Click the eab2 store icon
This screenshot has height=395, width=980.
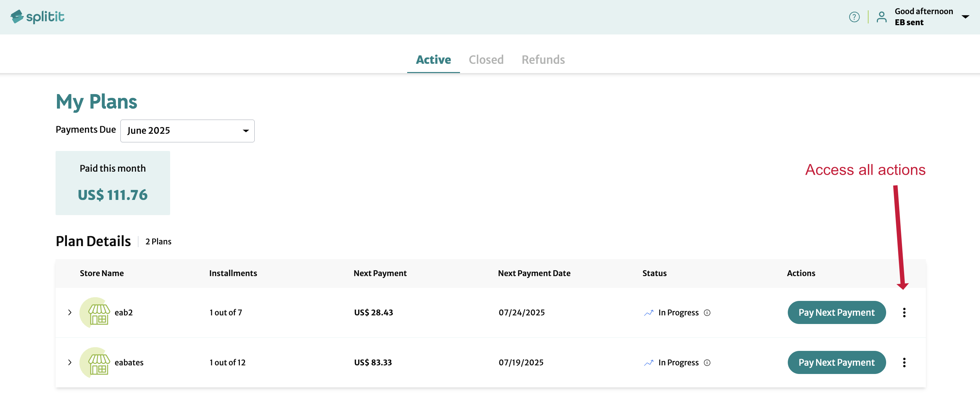(96, 313)
